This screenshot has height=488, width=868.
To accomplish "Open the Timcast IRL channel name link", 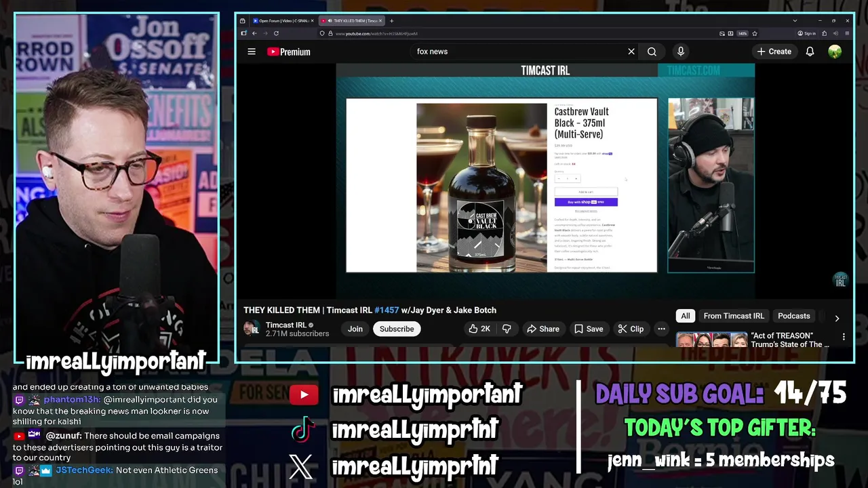I will (x=286, y=325).
